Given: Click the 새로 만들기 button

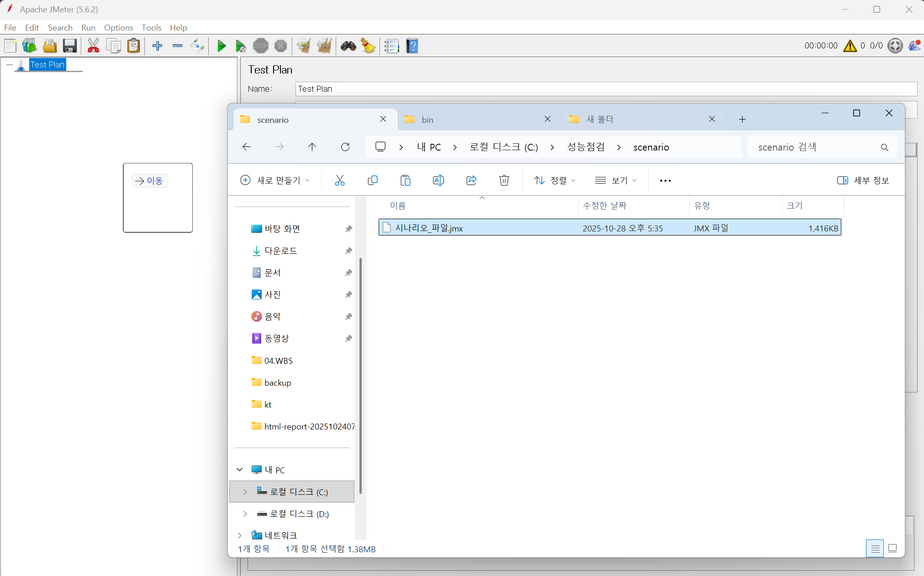Looking at the screenshot, I should click(275, 180).
